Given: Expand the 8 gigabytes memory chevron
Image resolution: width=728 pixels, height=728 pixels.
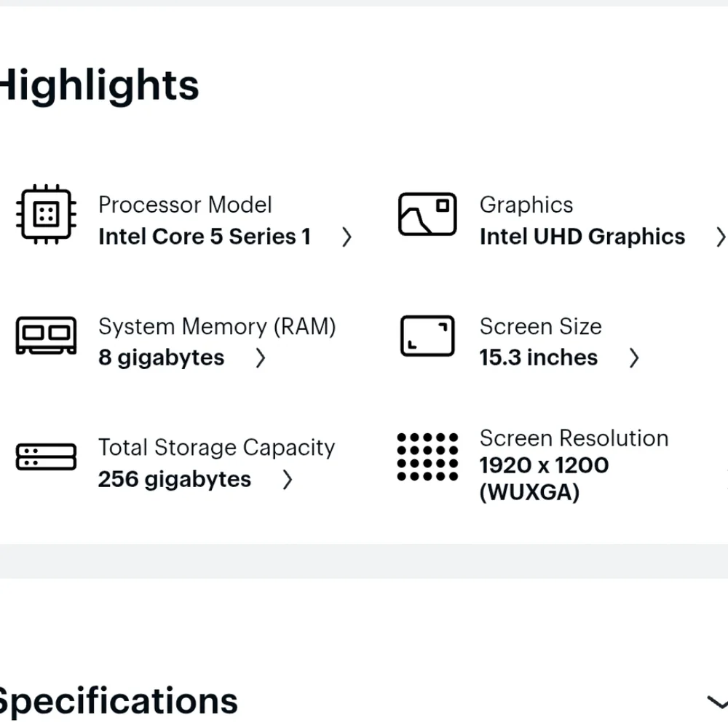Looking at the screenshot, I should pos(261,358).
